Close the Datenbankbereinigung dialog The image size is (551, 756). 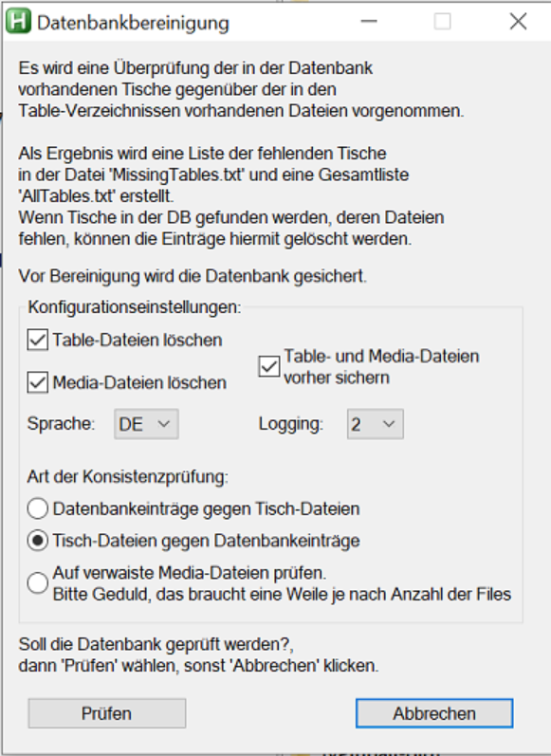518,22
